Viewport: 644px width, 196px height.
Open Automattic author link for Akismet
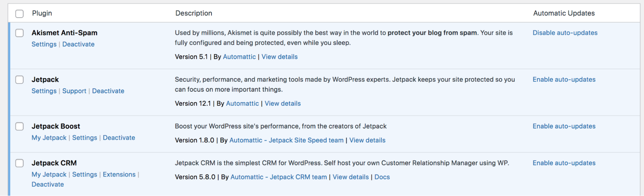239,57
